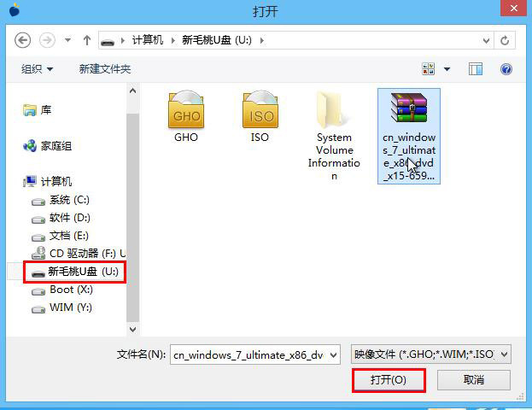This screenshot has height=410, width=532.
Task: Expand the view options dropdown arrow
Action: coord(447,69)
